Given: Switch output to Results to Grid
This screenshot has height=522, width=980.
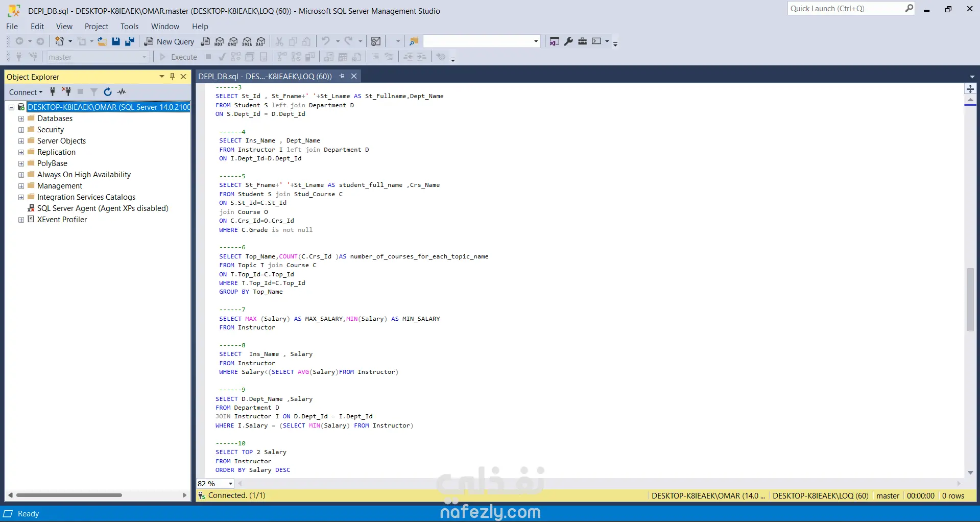Looking at the screenshot, I should pos(343,57).
